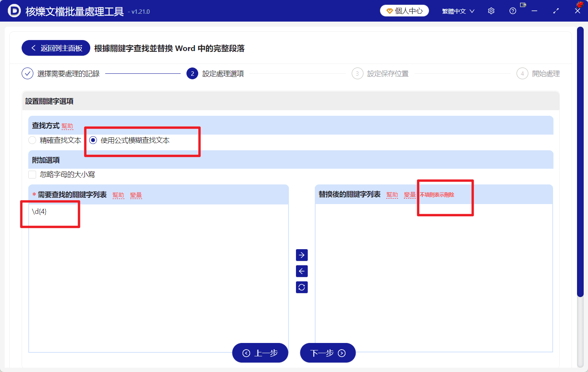Open the settings gear icon
The height and width of the screenshot is (372, 588).
491,11
